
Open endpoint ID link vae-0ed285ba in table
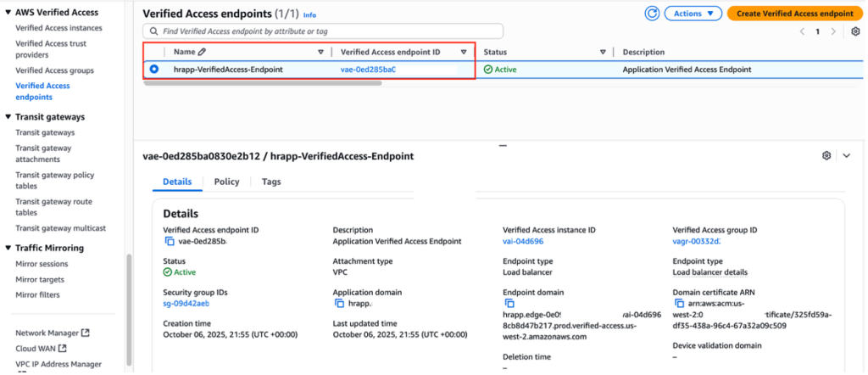(x=368, y=70)
